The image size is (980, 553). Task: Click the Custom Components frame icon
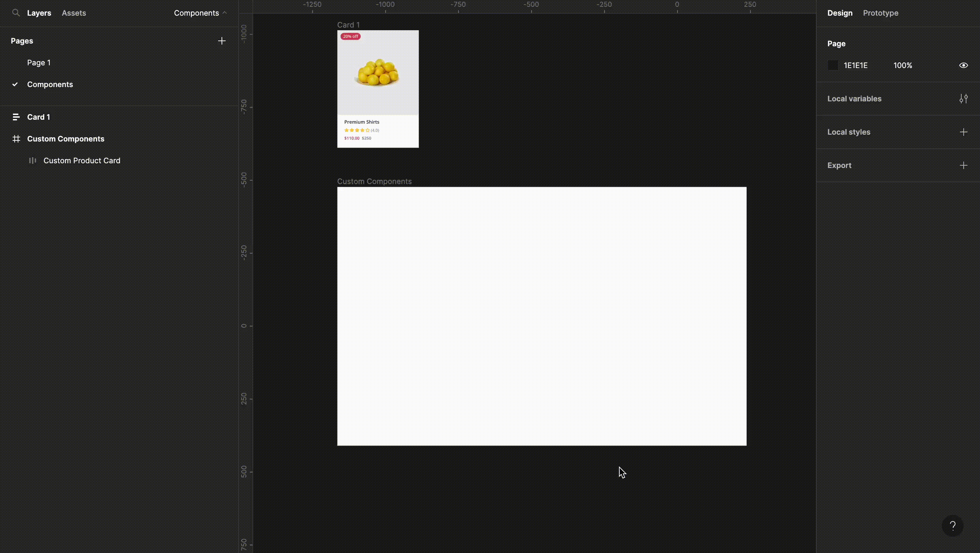pos(16,139)
